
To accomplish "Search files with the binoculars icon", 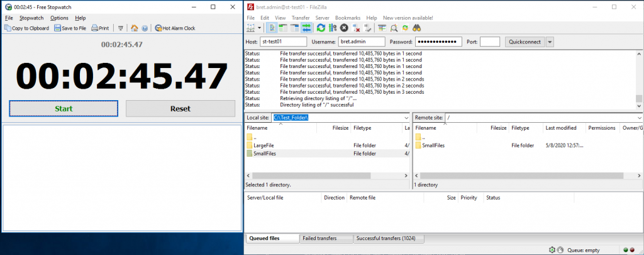I will pyautogui.click(x=417, y=28).
